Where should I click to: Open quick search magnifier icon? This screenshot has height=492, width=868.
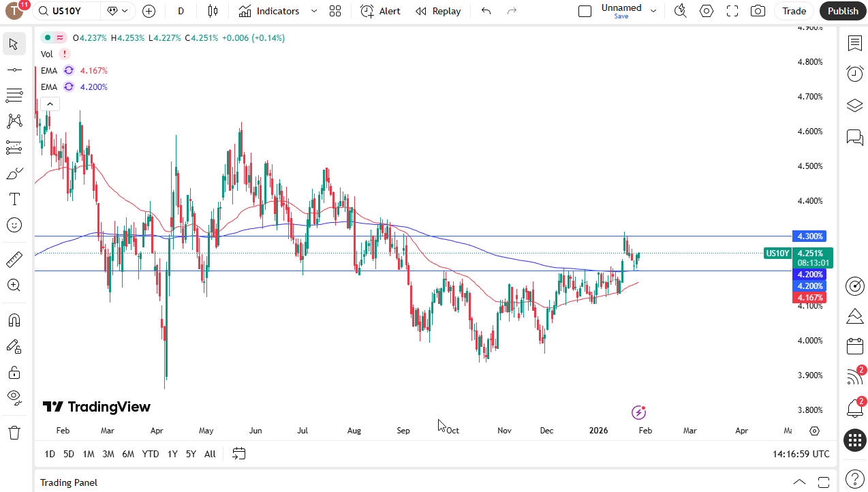[680, 11]
